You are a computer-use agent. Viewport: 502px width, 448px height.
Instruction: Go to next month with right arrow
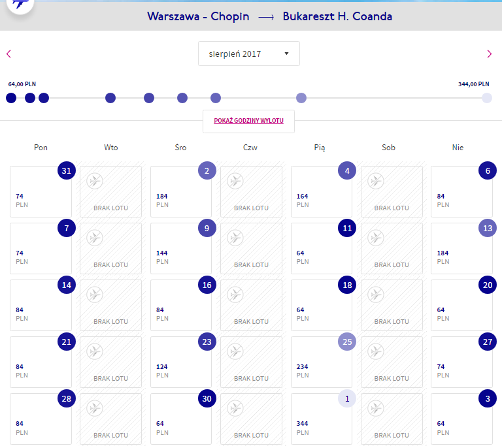489,54
